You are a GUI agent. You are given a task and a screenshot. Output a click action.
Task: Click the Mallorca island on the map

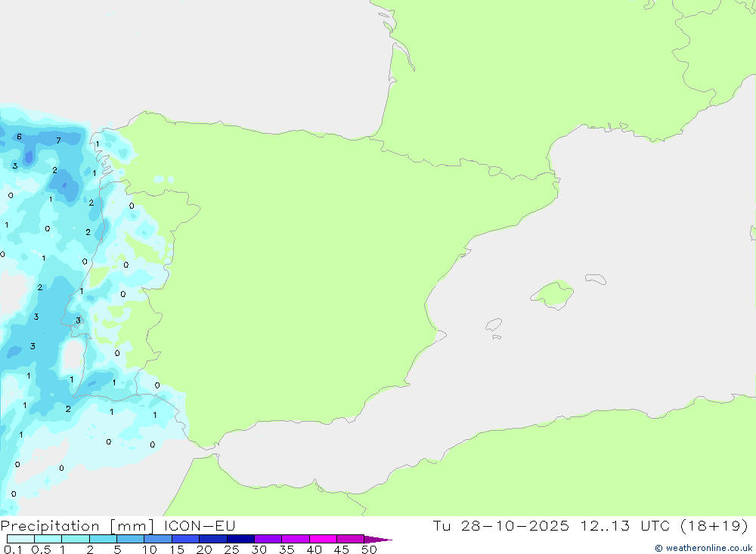(x=553, y=294)
